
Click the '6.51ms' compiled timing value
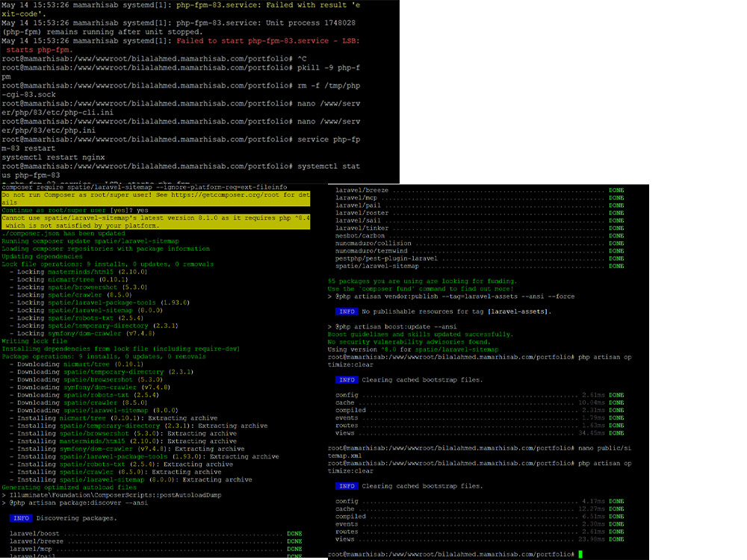pyautogui.click(x=593, y=516)
